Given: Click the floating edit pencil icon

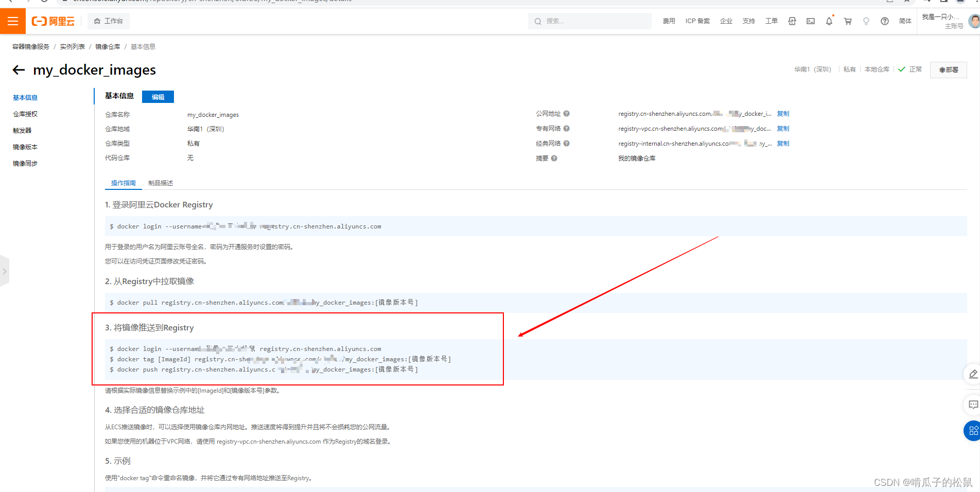Looking at the screenshot, I should 972,374.
